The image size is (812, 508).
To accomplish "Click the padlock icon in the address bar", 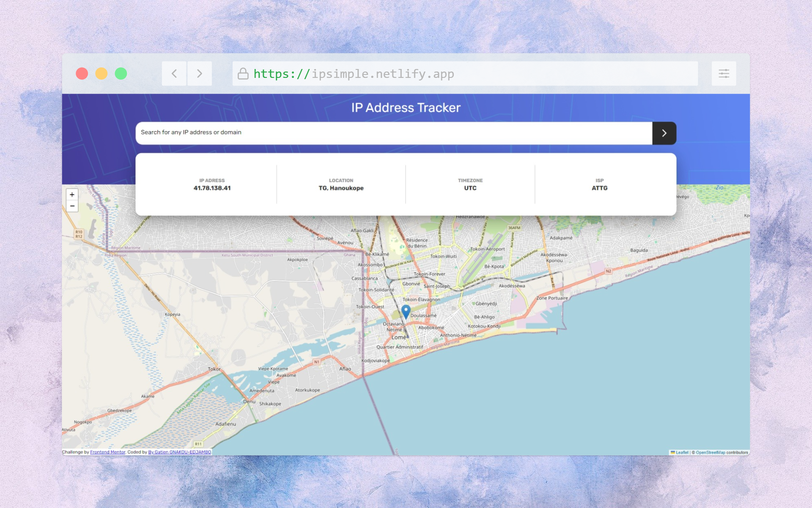I will [x=243, y=73].
